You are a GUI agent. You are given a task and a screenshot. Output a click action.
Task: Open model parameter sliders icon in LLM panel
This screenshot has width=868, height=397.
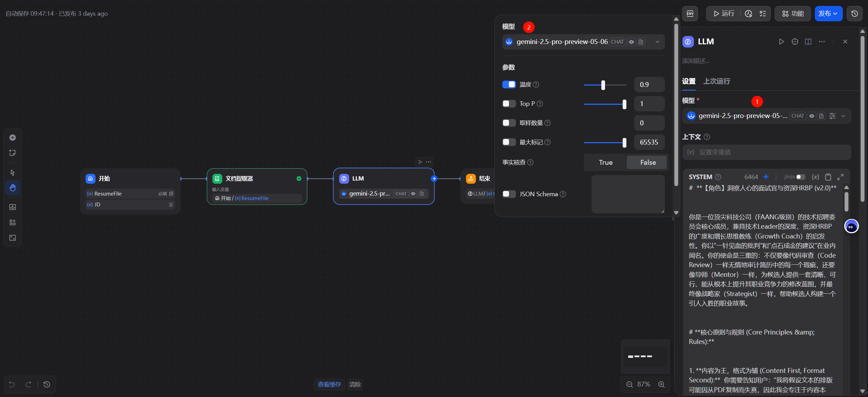[x=833, y=116]
